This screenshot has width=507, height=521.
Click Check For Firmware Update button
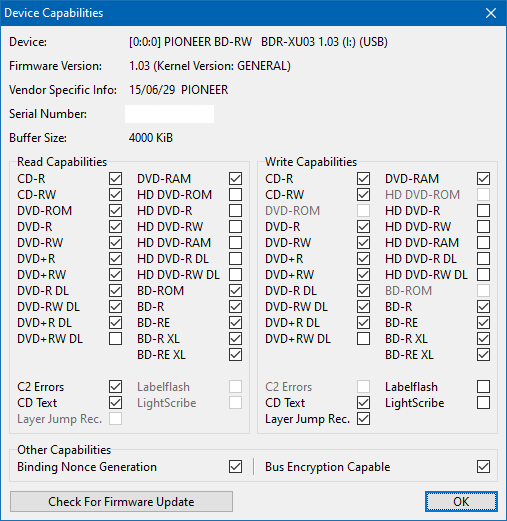(121, 501)
